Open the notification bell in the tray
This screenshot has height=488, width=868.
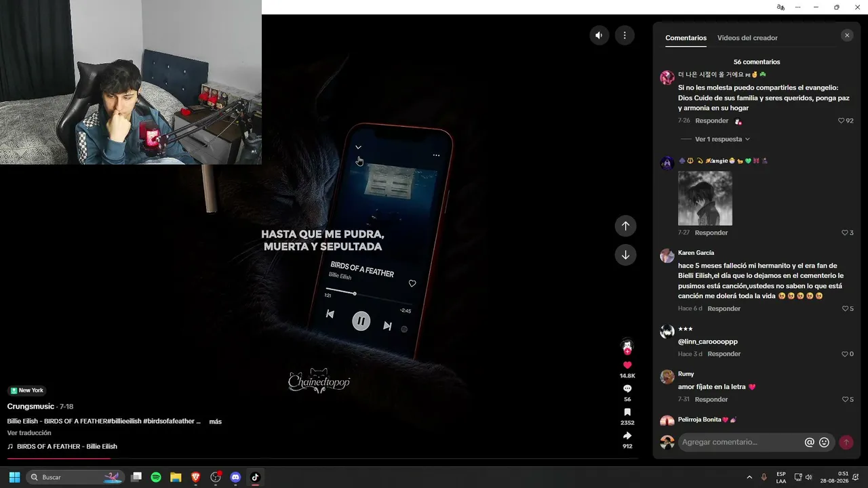pyautogui.click(x=857, y=477)
